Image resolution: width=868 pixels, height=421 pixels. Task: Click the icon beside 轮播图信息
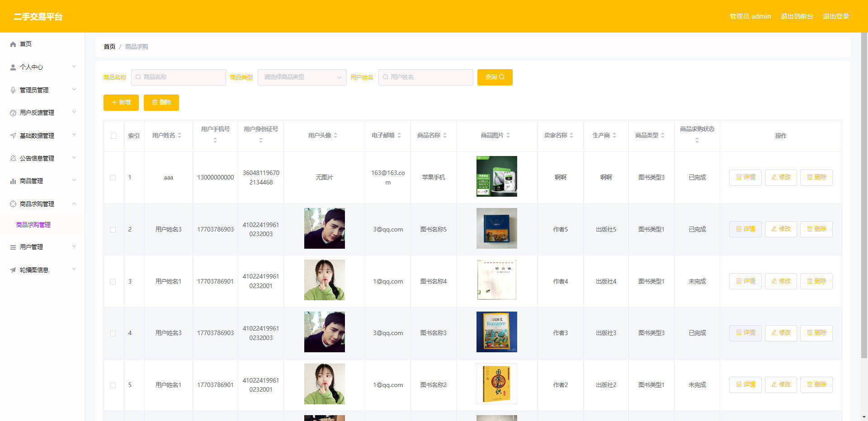tap(13, 270)
